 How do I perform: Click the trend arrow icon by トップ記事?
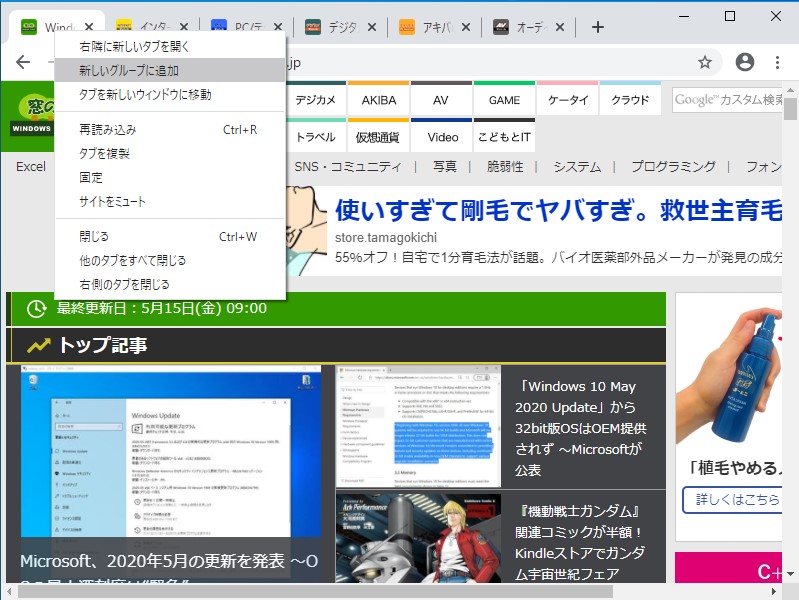click(x=39, y=346)
